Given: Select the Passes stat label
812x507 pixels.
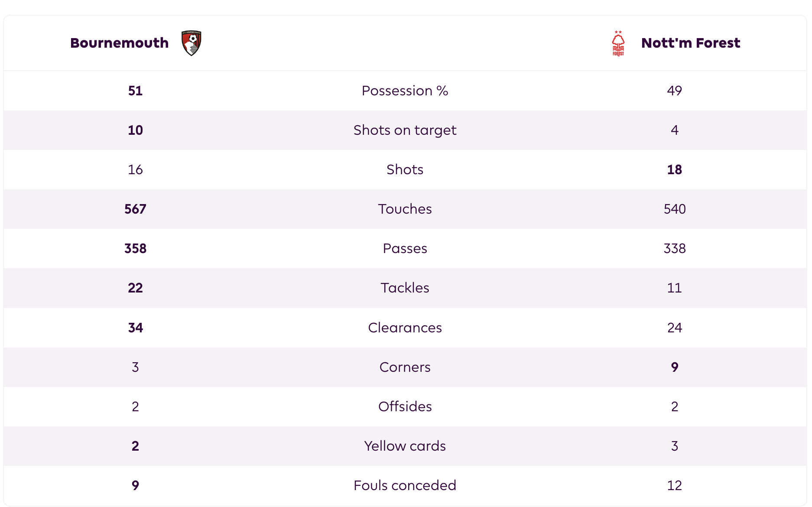Looking at the screenshot, I should [x=405, y=248].
